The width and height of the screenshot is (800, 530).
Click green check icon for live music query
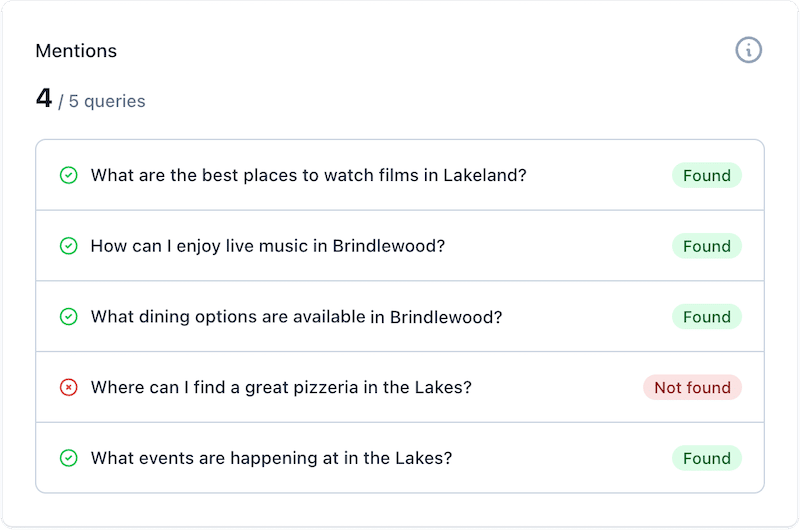(68, 246)
